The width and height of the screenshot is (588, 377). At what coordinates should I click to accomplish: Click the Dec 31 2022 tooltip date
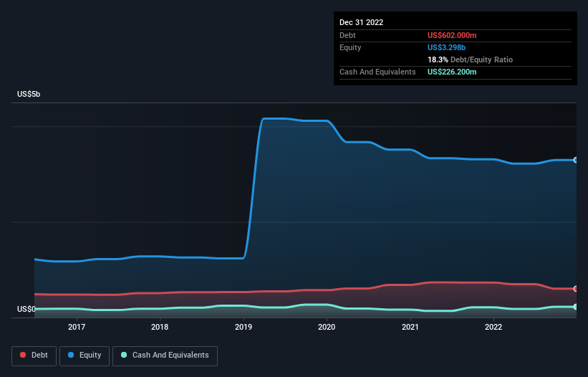click(361, 22)
